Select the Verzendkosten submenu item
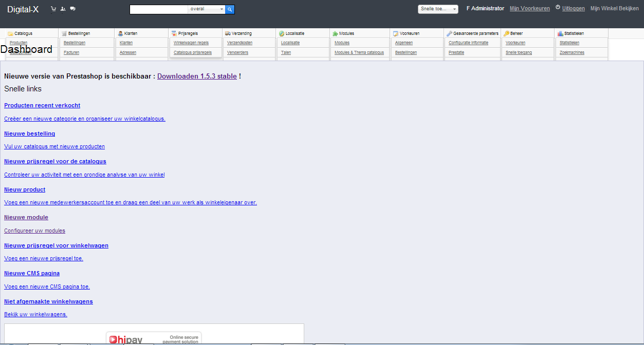The image size is (644, 345). click(x=240, y=43)
